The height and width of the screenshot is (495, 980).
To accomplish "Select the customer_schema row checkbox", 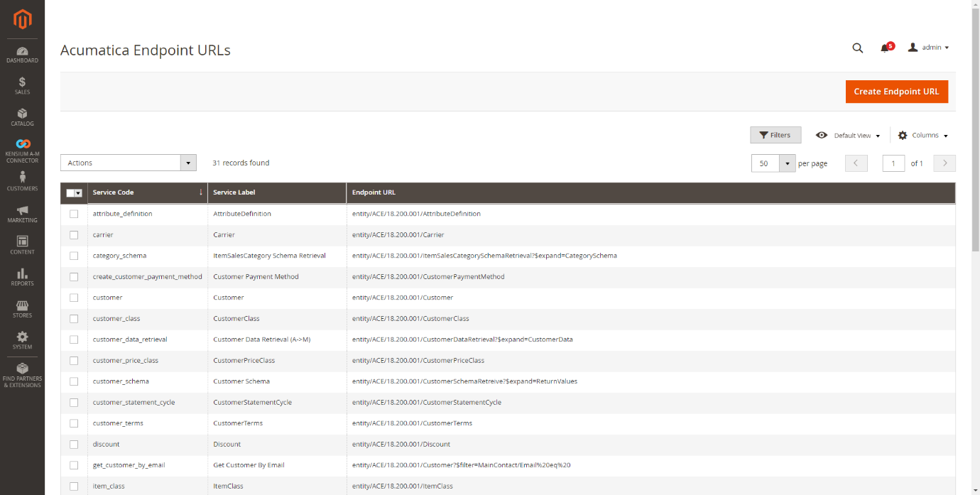I will (74, 381).
